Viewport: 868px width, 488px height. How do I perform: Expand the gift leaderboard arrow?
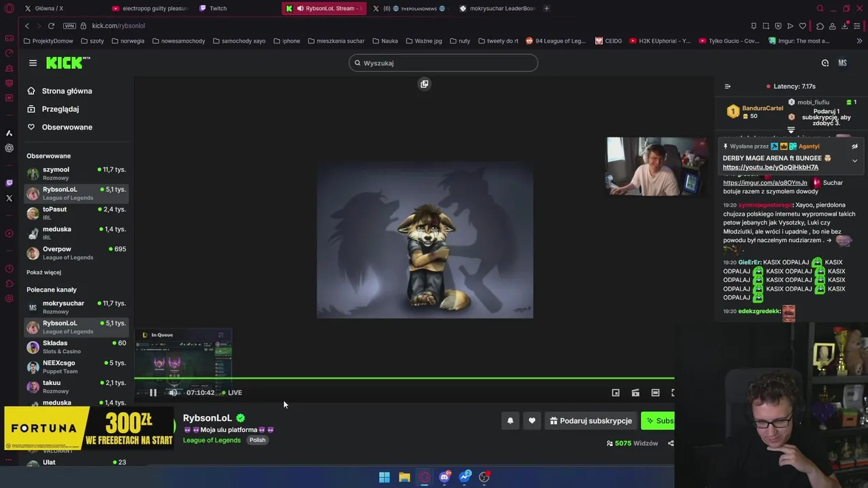pos(791,129)
